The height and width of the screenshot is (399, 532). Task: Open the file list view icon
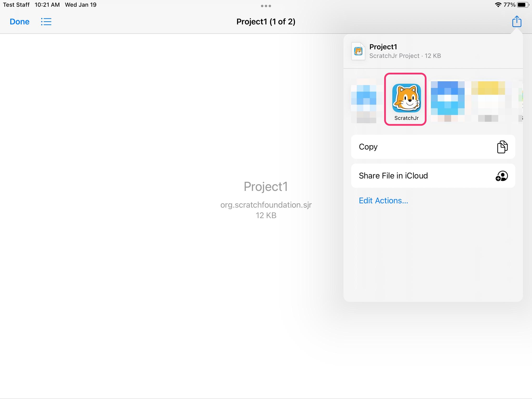tap(46, 22)
